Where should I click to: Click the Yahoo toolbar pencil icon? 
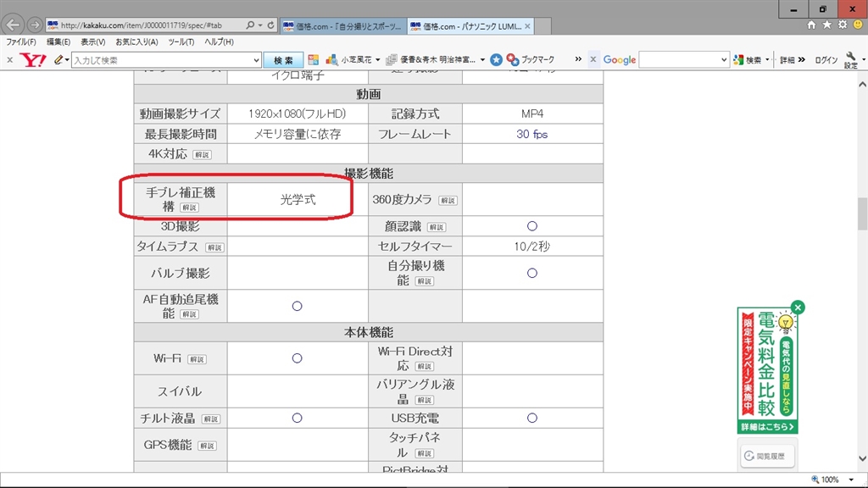click(58, 60)
